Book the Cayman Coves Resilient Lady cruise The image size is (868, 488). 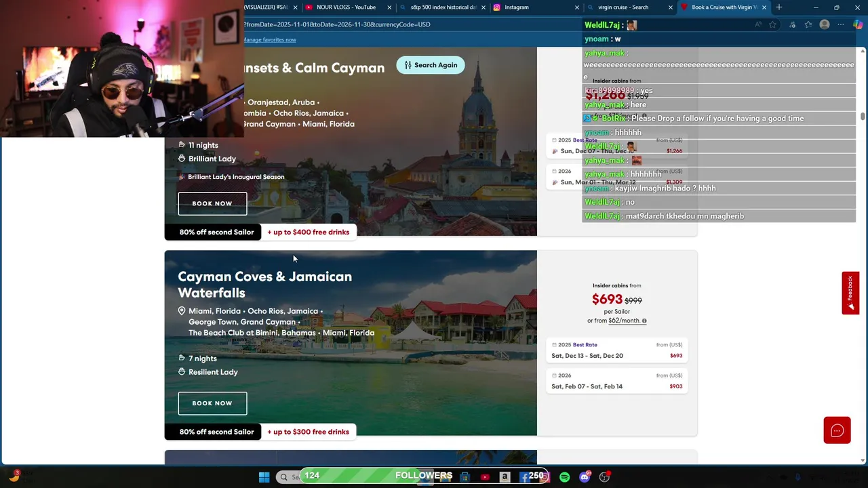tap(212, 403)
